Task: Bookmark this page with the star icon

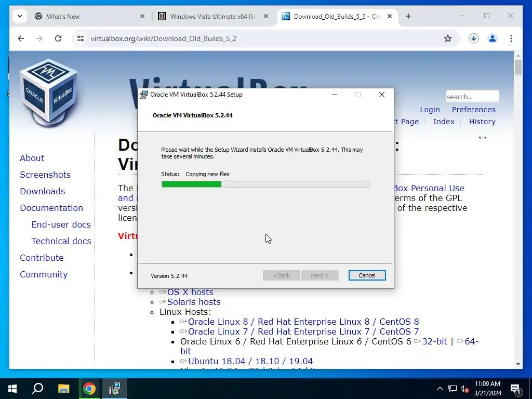Action: point(448,38)
